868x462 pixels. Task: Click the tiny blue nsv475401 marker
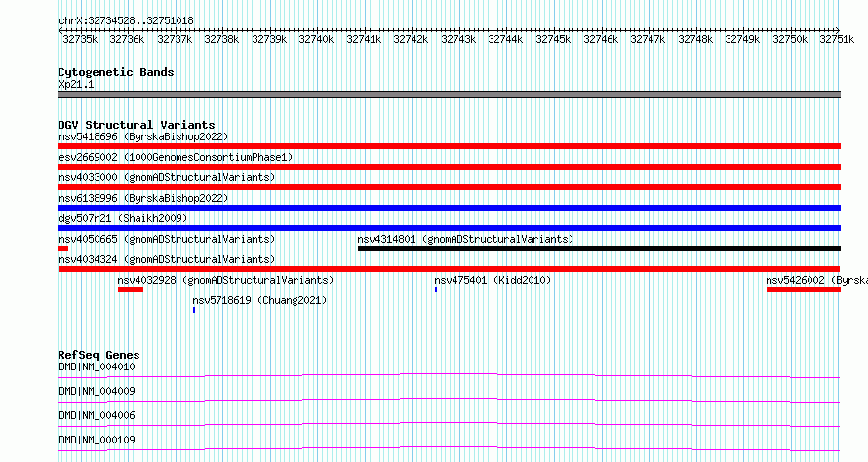[x=436, y=289]
